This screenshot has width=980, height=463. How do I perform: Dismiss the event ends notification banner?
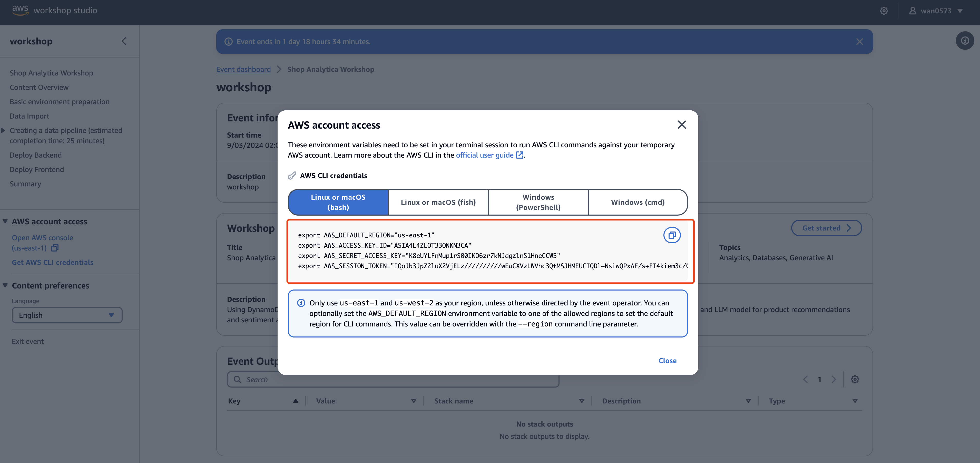859,42
